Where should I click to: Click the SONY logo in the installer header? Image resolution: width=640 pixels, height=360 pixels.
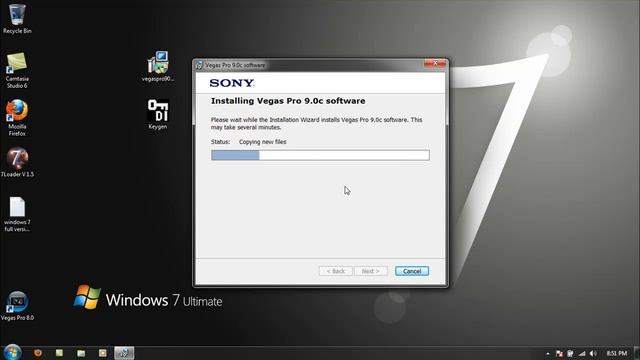coord(232,83)
